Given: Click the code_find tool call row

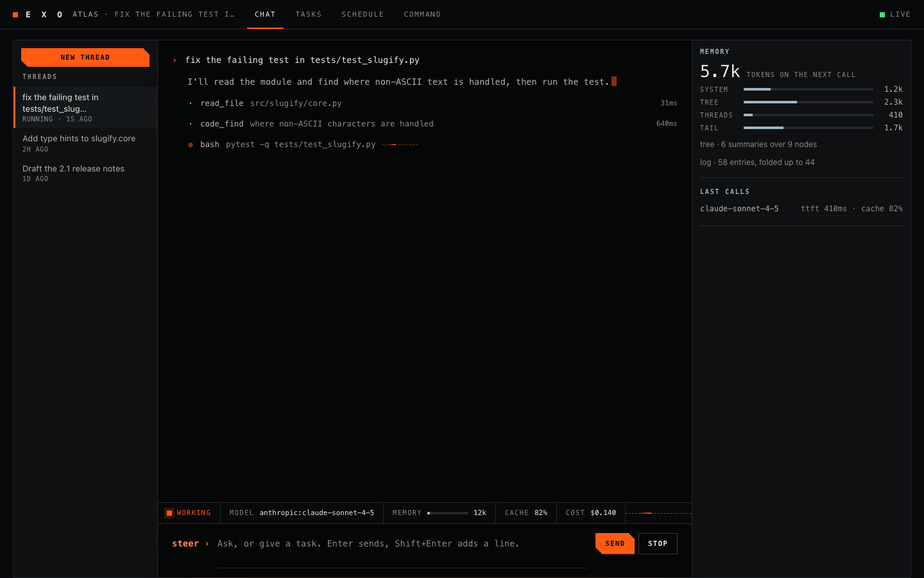Looking at the screenshot, I should [432, 124].
